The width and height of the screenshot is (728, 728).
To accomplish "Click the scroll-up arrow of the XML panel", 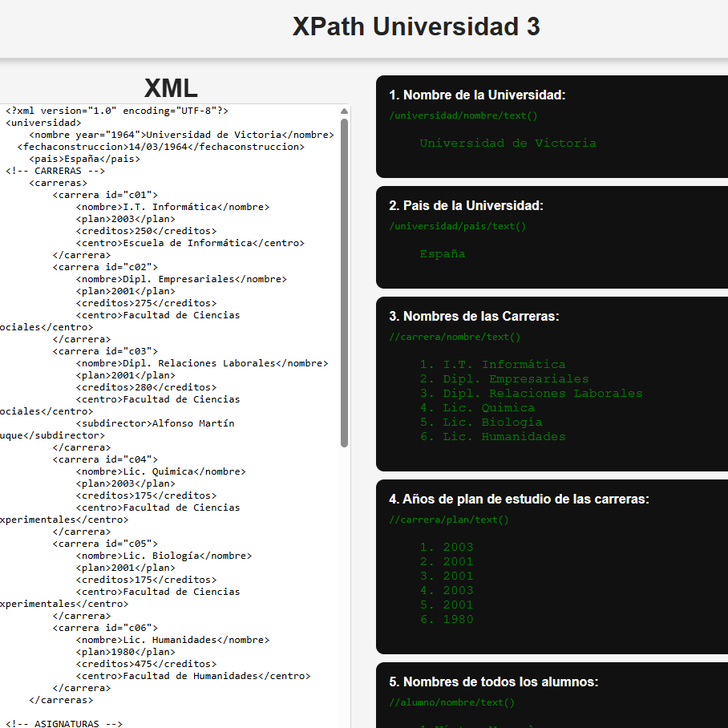I will point(344,111).
